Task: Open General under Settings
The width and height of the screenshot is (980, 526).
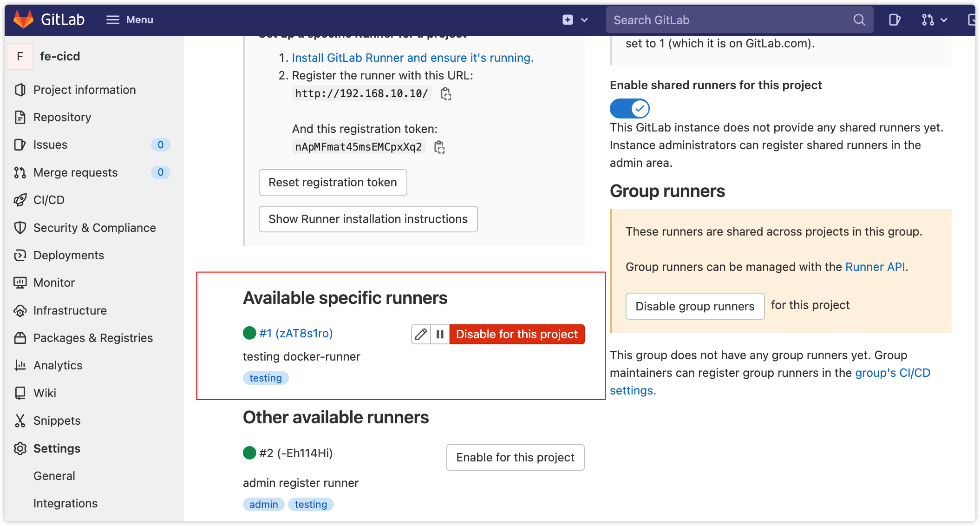Action: (x=54, y=476)
